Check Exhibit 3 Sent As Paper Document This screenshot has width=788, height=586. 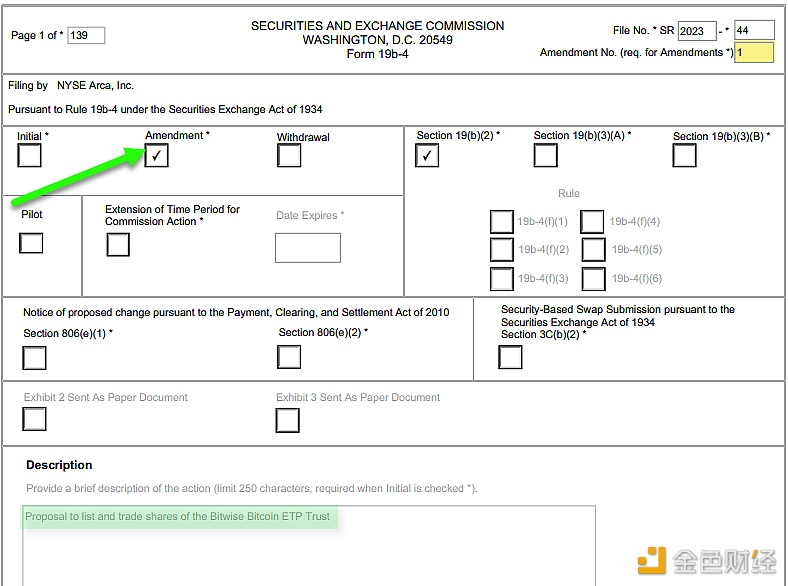pyautogui.click(x=287, y=420)
